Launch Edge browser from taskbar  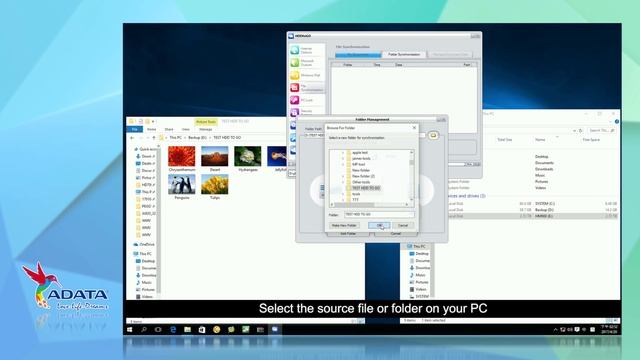pyautogui.click(x=173, y=329)
